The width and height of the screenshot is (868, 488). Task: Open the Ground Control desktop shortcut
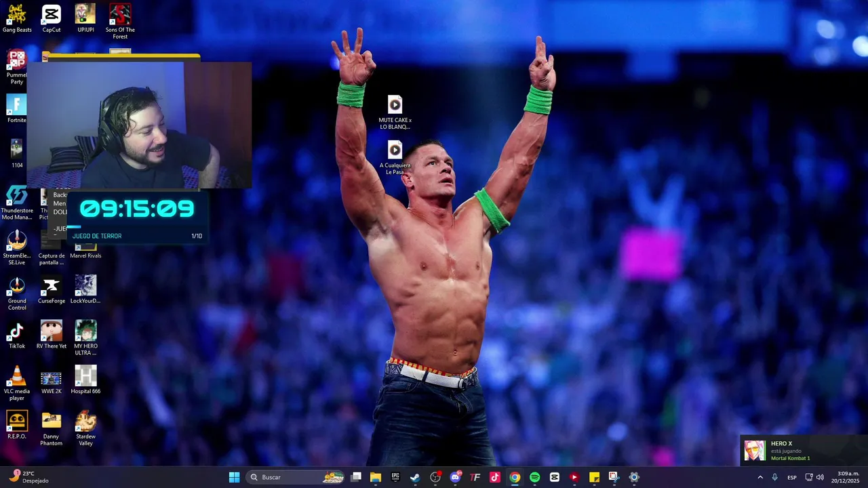pos(17,293)
